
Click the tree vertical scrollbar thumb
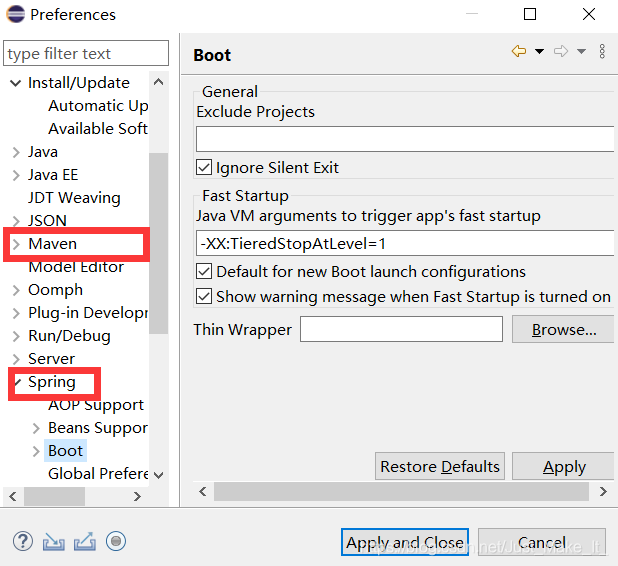[158, 243]
